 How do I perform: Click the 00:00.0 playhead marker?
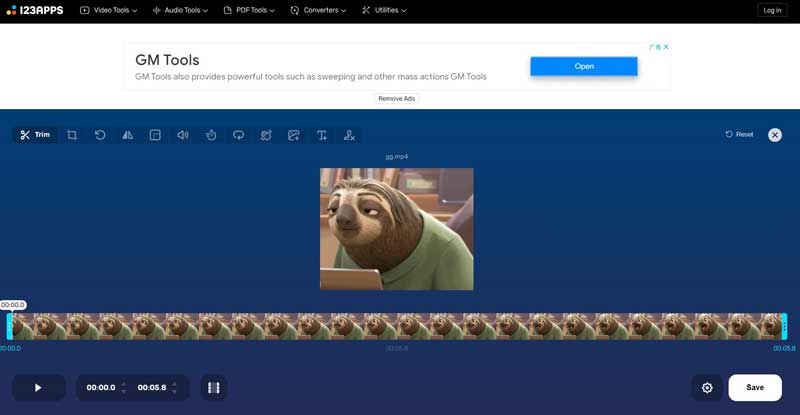point(13,305)
